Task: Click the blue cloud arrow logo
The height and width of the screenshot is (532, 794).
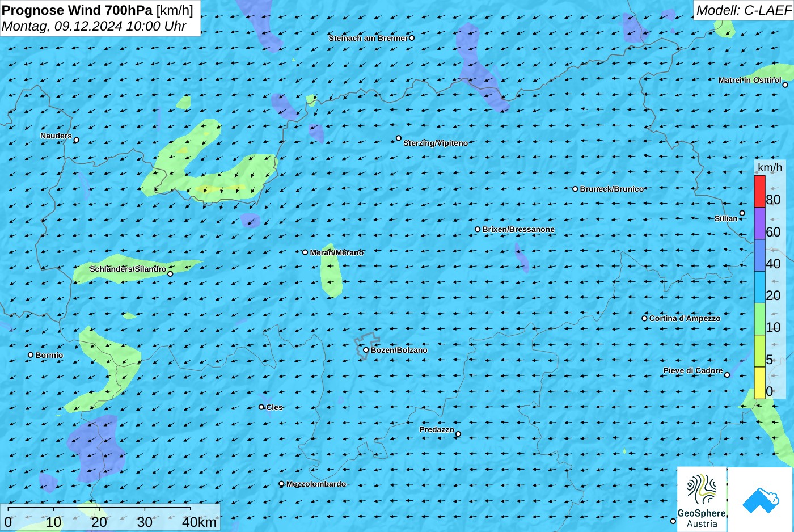Action: (760, 500)
